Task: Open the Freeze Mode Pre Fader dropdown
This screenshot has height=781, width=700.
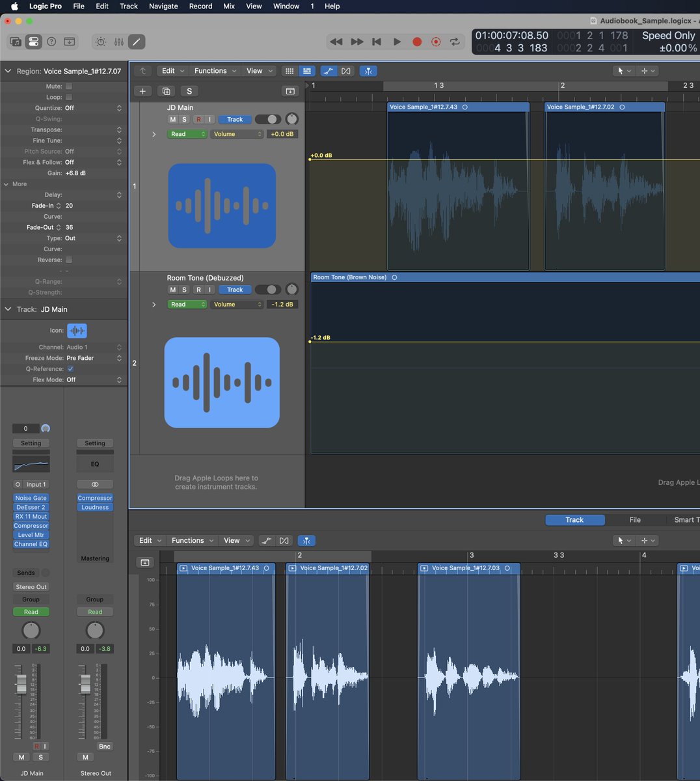Action: [93, 358]
